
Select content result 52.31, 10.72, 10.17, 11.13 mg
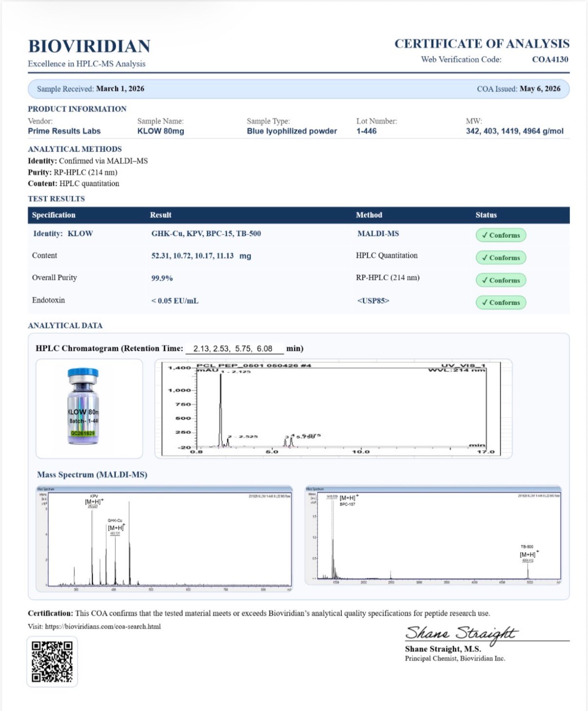pyautogui.click(x=201, y=256)
